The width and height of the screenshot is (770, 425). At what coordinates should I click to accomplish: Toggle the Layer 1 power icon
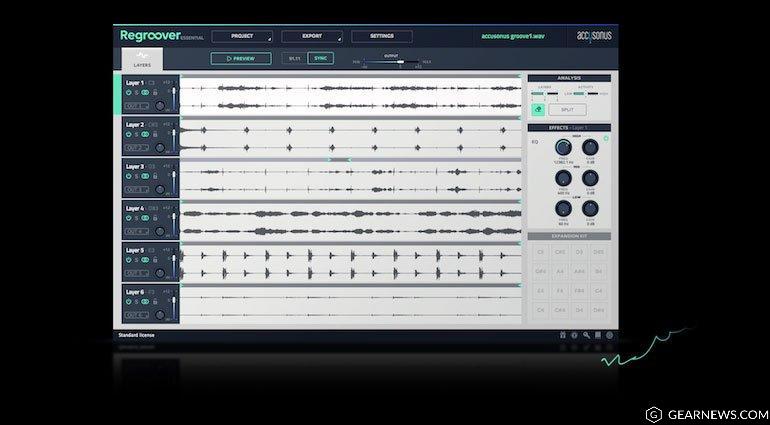129,92
